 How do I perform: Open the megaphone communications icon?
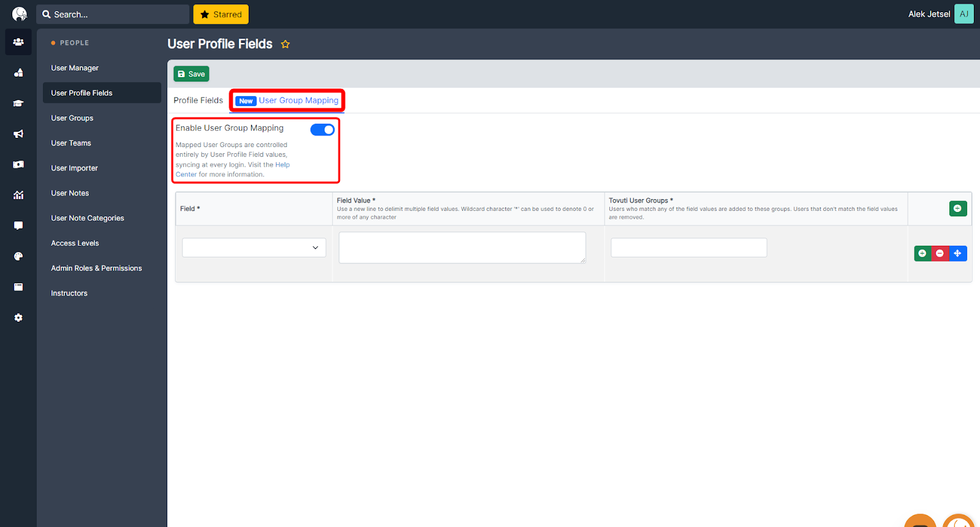coord(18,134)
